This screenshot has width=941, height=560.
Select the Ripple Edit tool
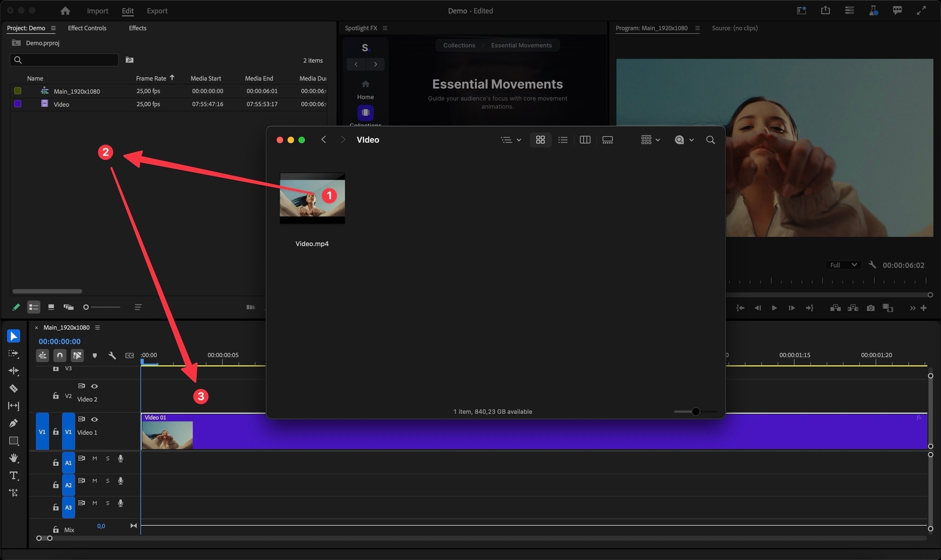click(14, 371)
